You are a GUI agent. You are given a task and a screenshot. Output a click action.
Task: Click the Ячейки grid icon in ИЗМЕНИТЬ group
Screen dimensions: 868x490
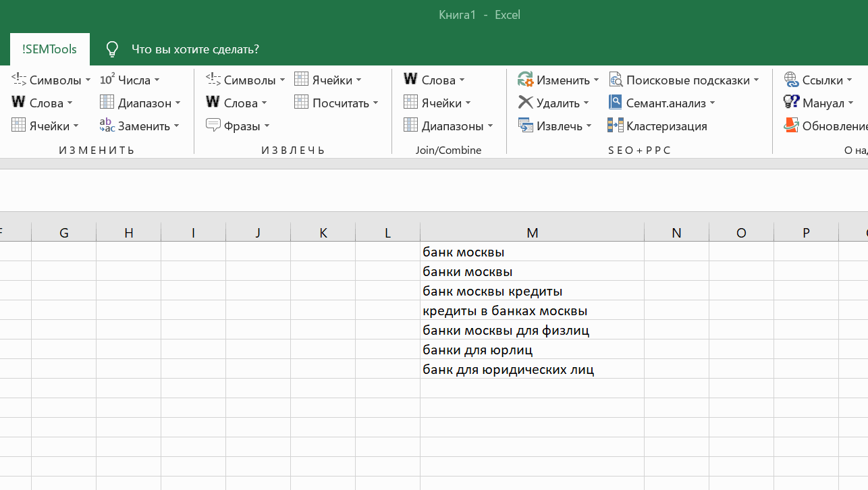(19, 126)
